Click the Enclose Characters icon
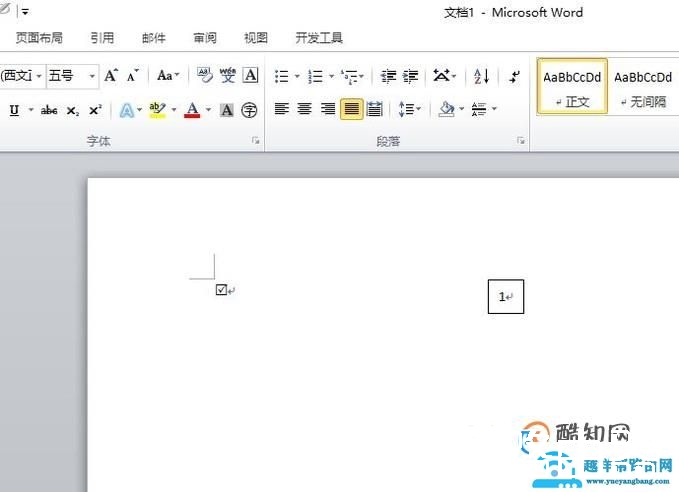679x492 pixels. pyautogui.click(x=249, y=110)
